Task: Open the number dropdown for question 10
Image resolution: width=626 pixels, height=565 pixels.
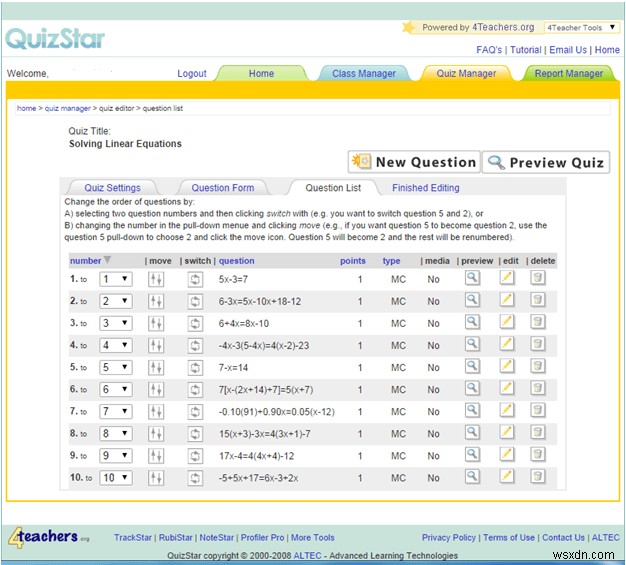Action: (x=115, y=477)
